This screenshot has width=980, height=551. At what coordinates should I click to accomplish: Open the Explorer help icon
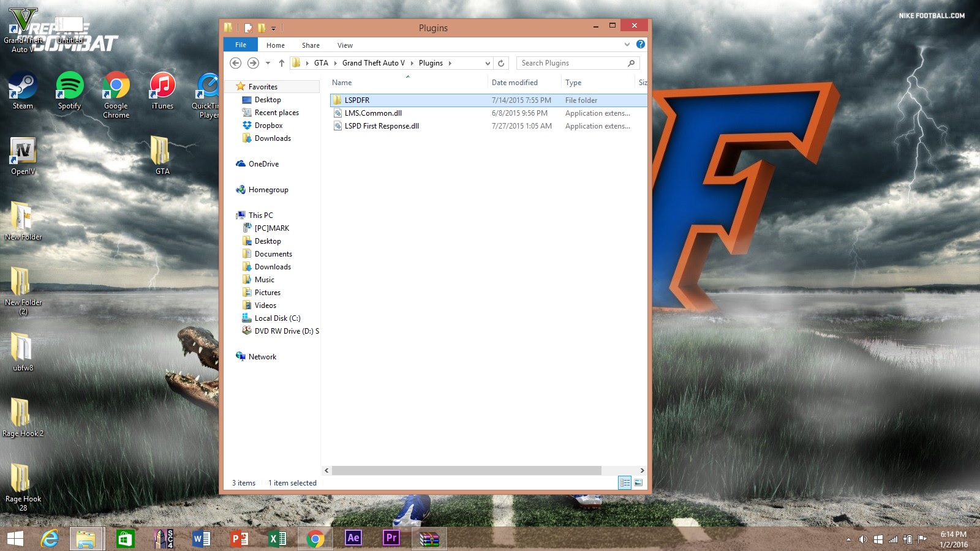pyautogui.click(x=641, y=44)
